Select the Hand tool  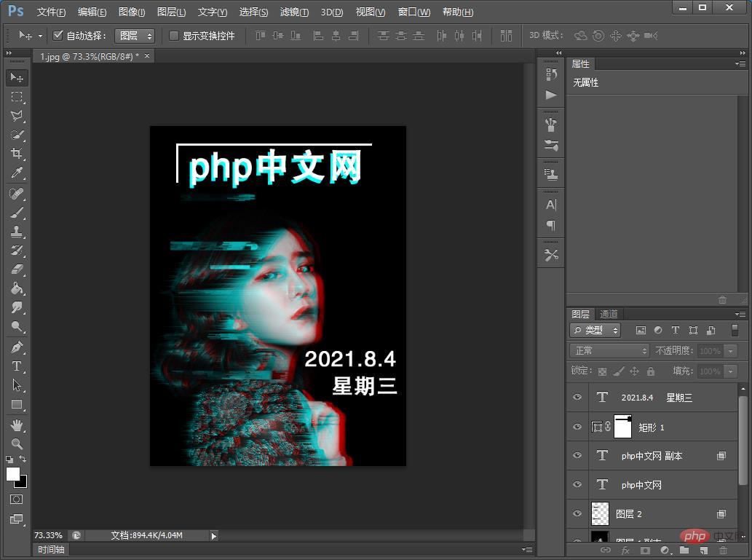17,425
